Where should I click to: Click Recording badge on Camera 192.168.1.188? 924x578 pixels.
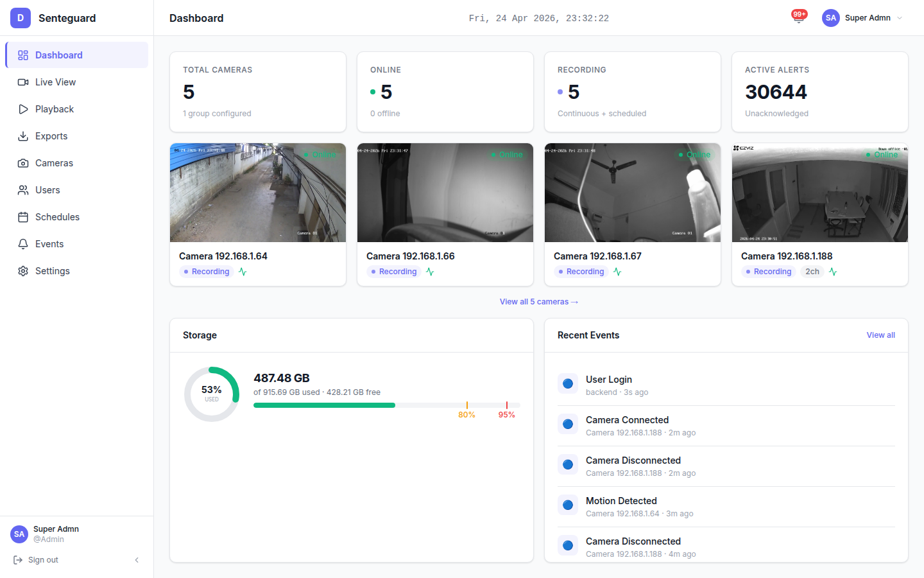tap(768, 272)
